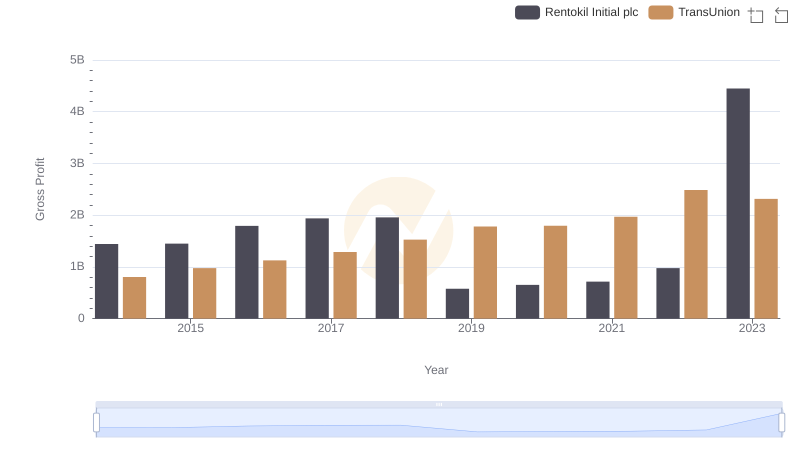
Task: Click the 2020 TransUnion bar
Action: (556, 272)
